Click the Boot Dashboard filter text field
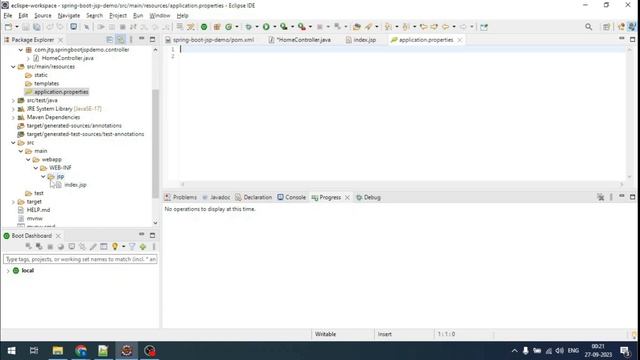 [80, 259]
